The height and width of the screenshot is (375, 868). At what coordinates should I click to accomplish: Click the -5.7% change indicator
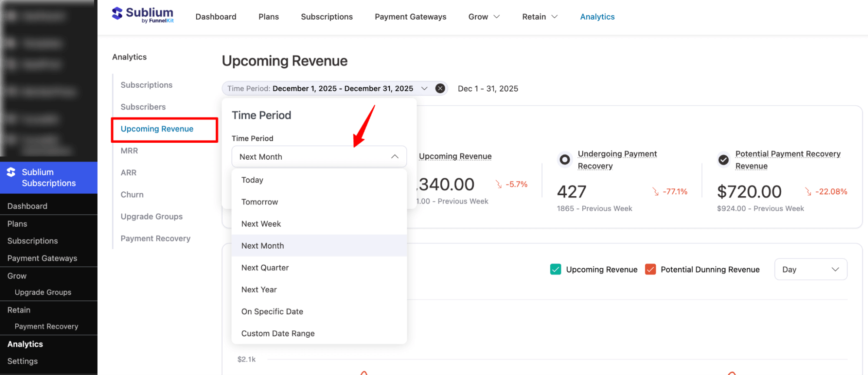(x=512, y=184)
